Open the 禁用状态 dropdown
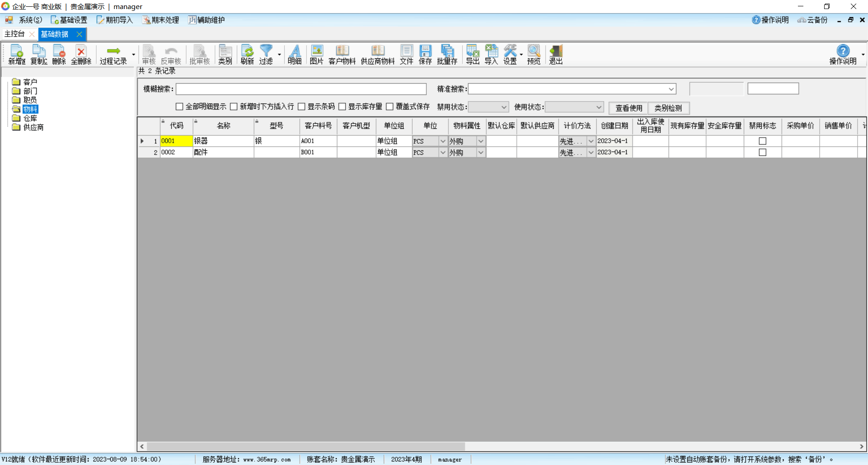 (x=504, y=107)
